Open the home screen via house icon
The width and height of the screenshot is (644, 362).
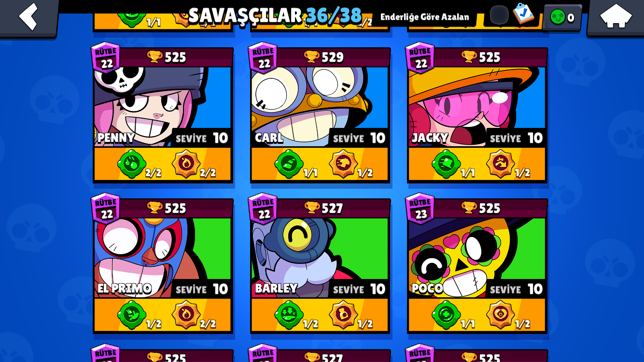click(x=616, y=17)
